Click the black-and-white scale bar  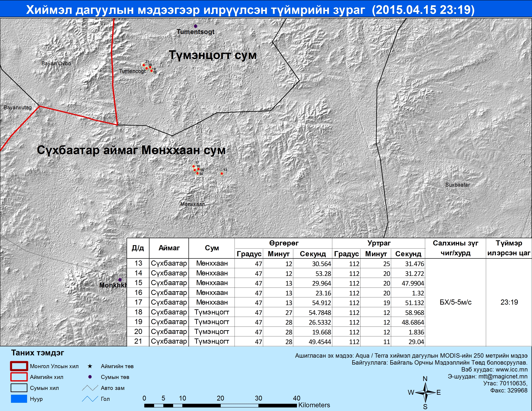220,406
